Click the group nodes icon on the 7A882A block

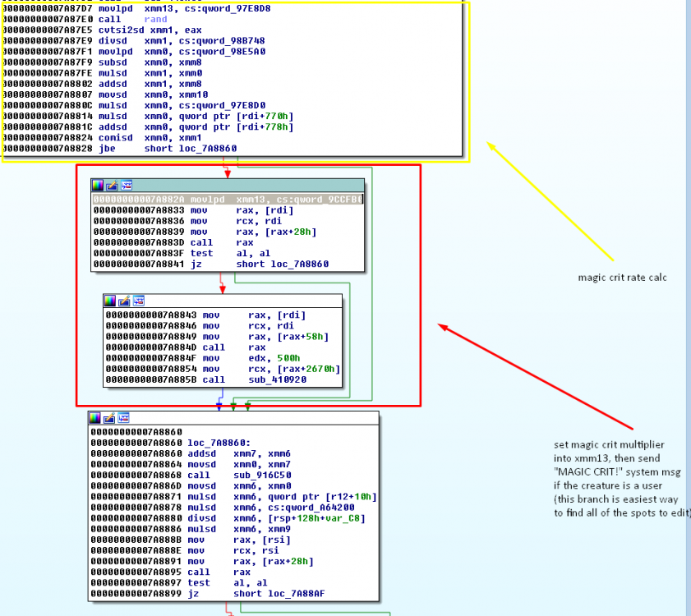point(126,186)
